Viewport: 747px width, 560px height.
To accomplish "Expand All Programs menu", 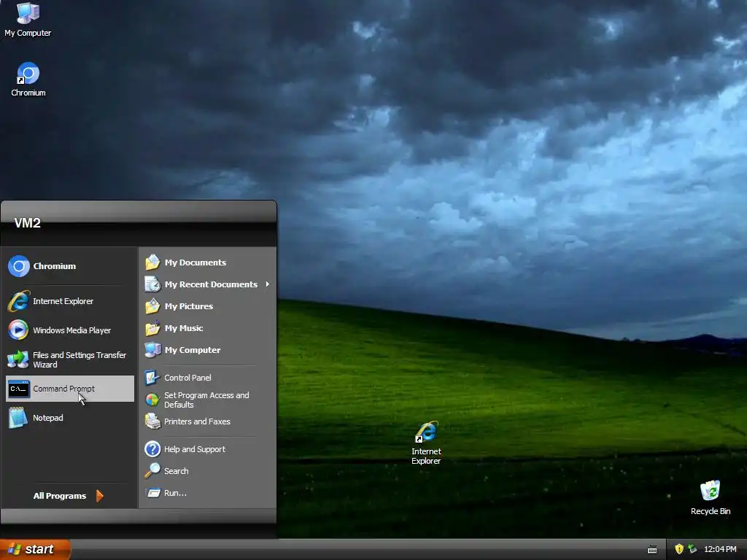I will tap(69, 496).
